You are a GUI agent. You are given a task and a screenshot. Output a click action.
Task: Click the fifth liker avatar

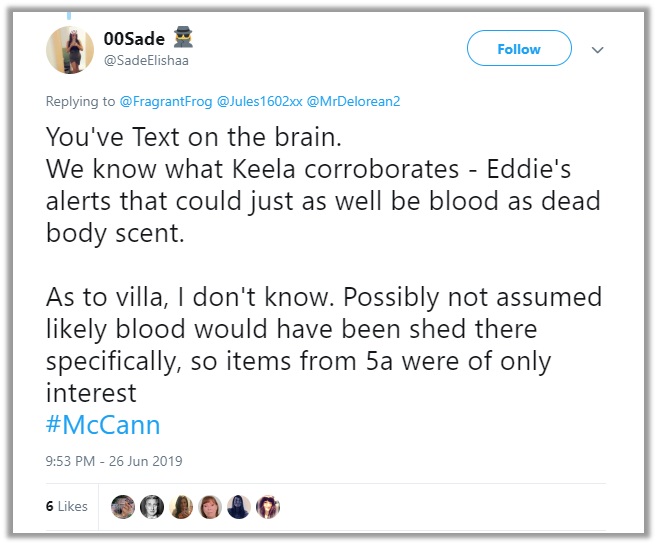(239, 507)
